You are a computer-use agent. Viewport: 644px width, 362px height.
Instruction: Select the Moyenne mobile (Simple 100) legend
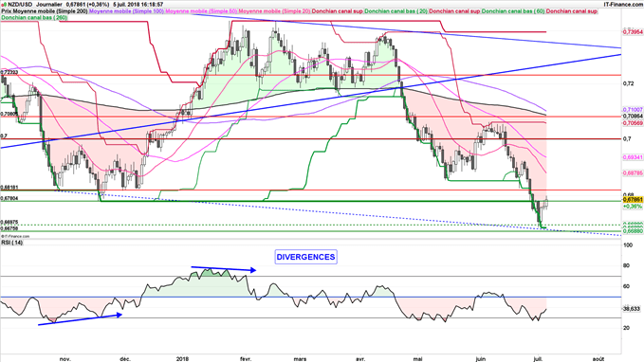[126, 11]
